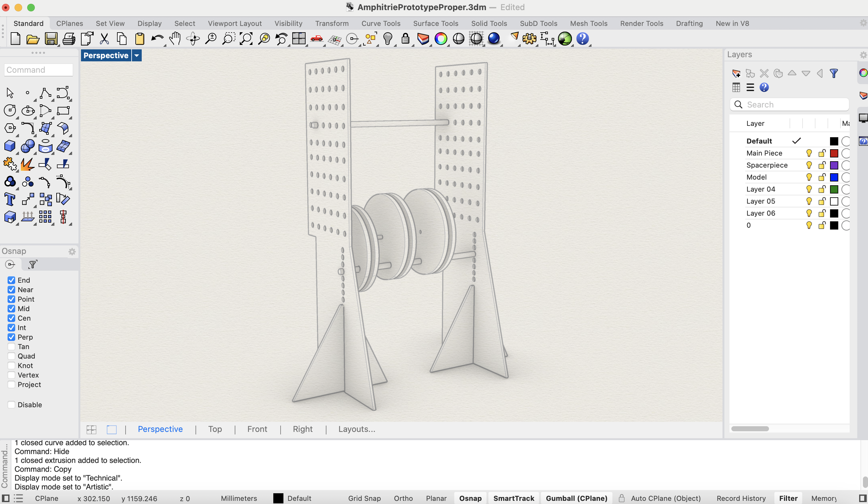Image resolution: width=868 pixels, height=504 pixels.
Task: Click the green Layer 04 color swatch
Action: [x=834, y=189]
